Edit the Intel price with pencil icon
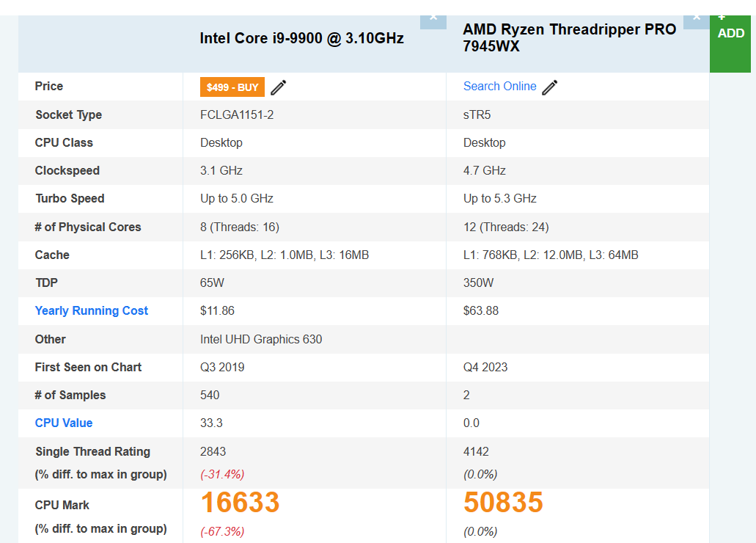Image resolution: width=756 pixels, height=543 pixels. pos(279,88)
